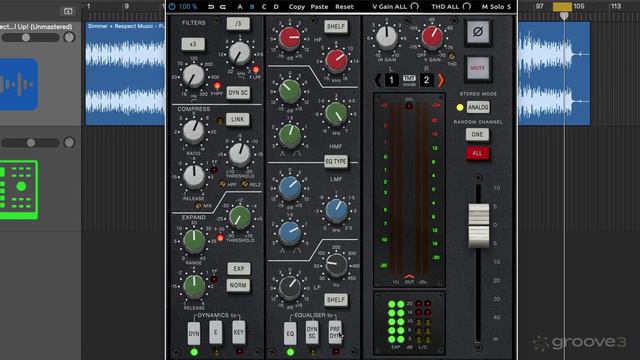
Task: Toggle the NORM button in expander
Action: tap(238, 285)
